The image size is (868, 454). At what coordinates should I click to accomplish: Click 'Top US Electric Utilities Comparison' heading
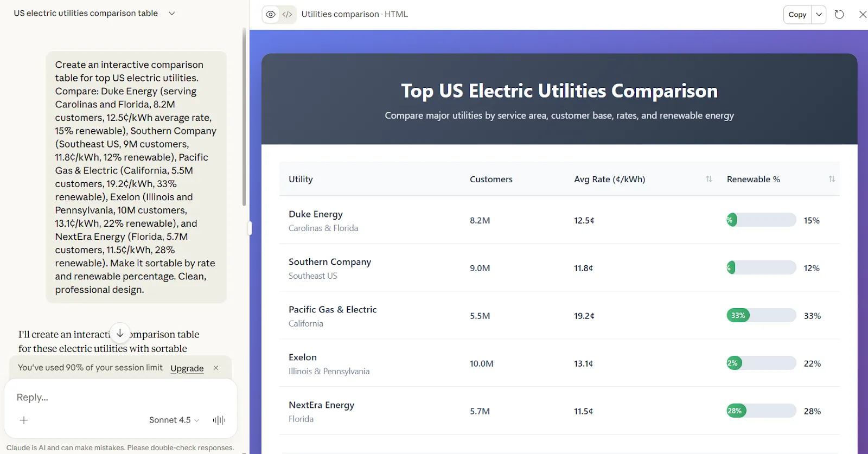pos(559,91)
